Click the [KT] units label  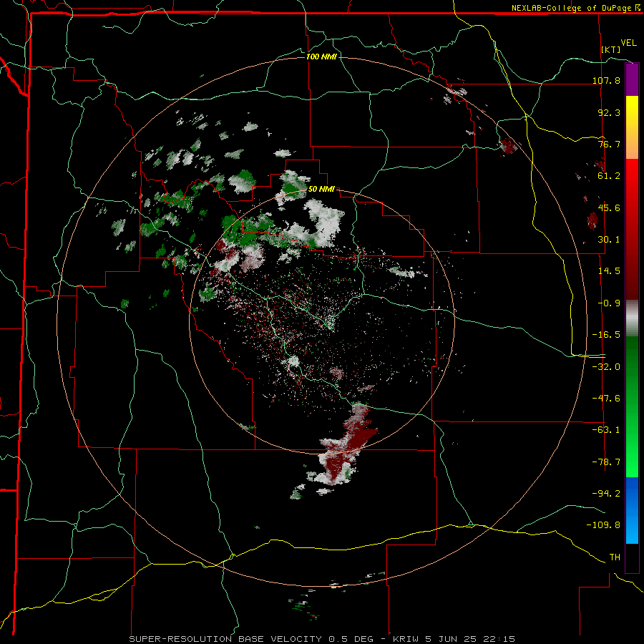611,49
